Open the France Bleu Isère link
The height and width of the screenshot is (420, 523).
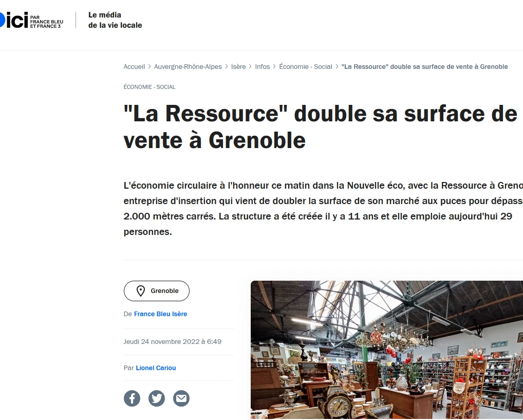[x=160, y=314]
